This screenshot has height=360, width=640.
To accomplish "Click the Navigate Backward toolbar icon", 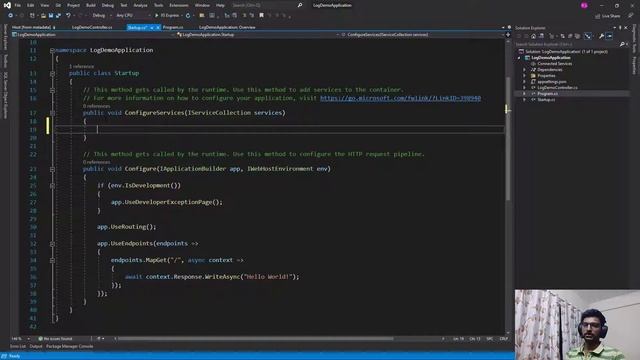I will pos(10,16).
